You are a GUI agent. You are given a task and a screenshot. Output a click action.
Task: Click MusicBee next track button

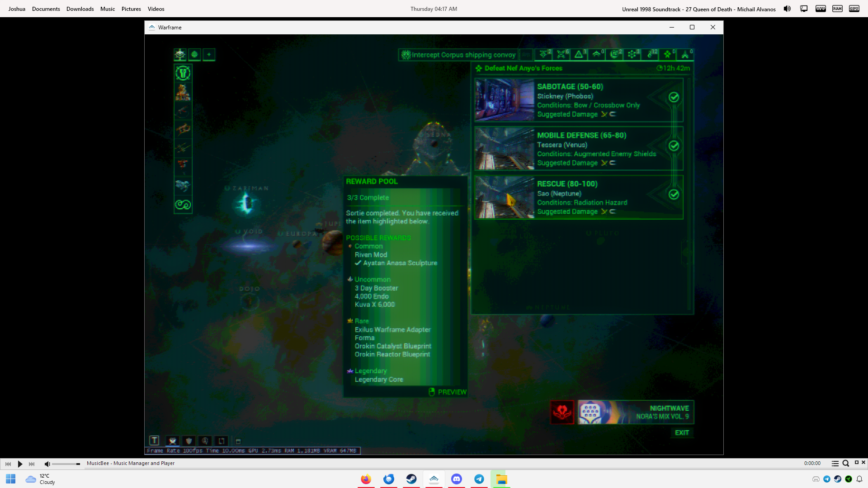pos(32,464)
